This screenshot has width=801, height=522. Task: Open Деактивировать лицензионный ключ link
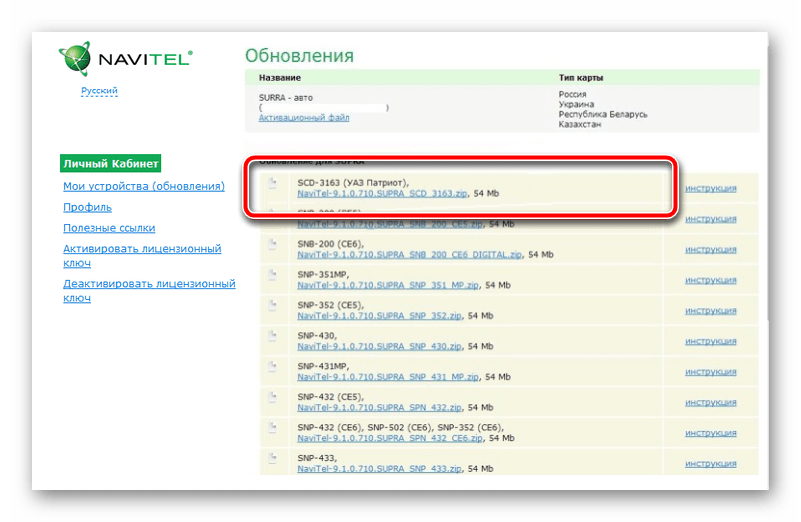149,290
